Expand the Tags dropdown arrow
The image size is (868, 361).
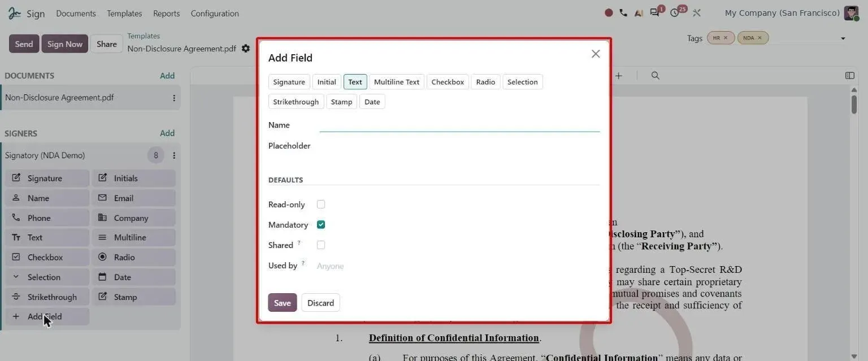coord(843,38)
